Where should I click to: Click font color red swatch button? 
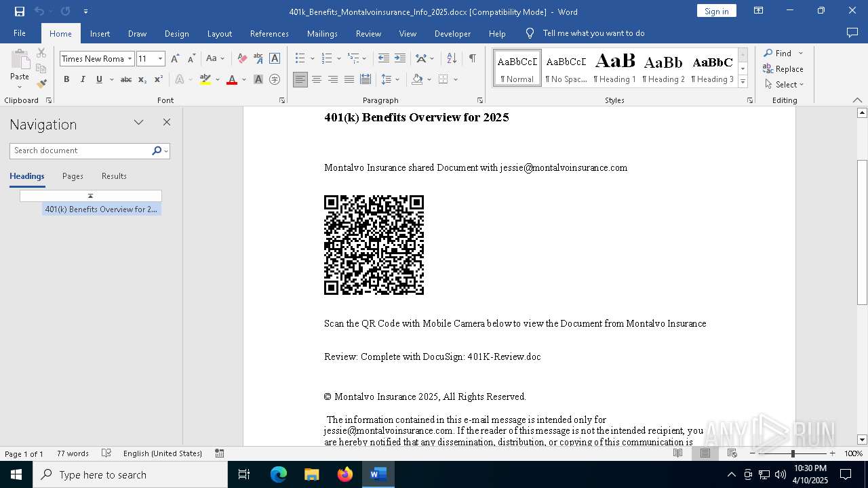[232, 79]
